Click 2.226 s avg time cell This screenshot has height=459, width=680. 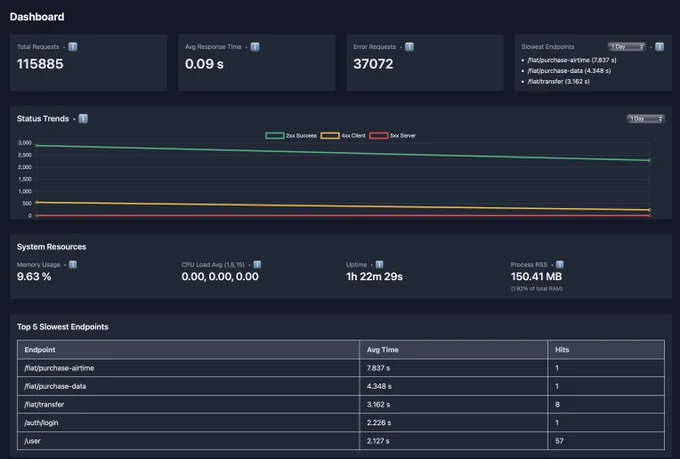click(454, 423)
